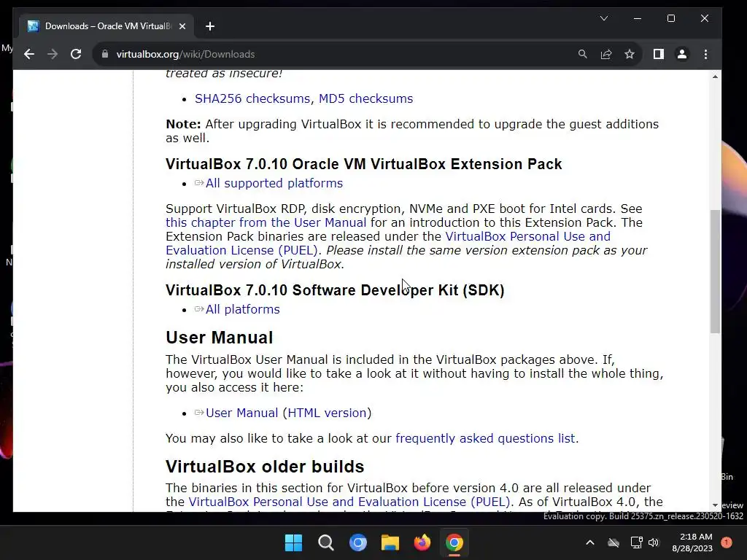Open the zoom magnifier icon in address bar

[x=582, y=54]
